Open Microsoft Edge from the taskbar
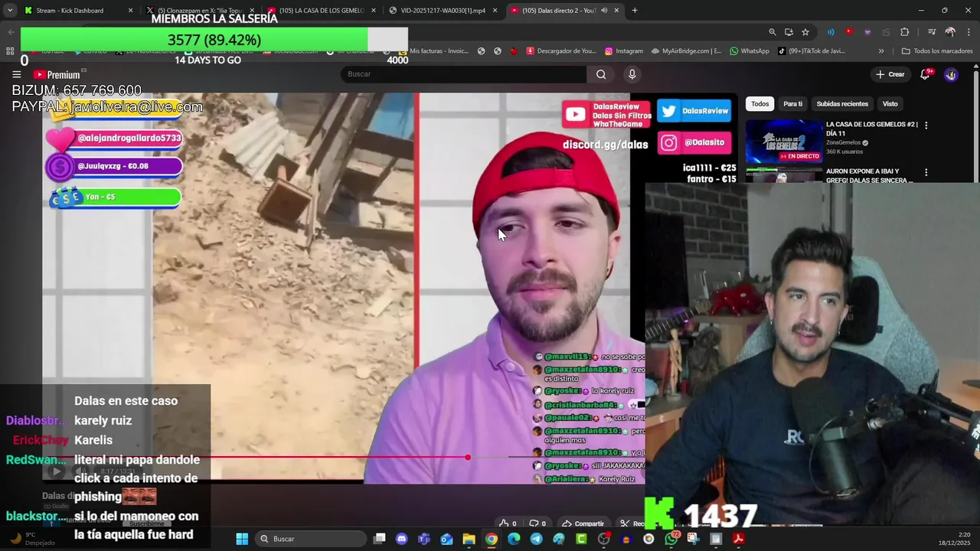Image resolution: width=980 pixels, height=551 pixels. click(x=514, y=539)
